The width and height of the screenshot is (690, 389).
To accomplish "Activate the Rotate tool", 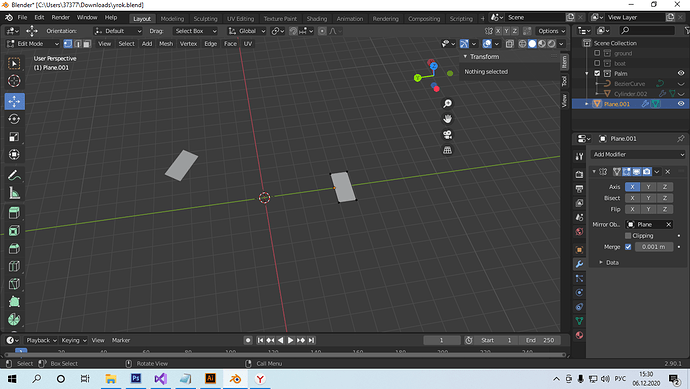I will 14,119.
